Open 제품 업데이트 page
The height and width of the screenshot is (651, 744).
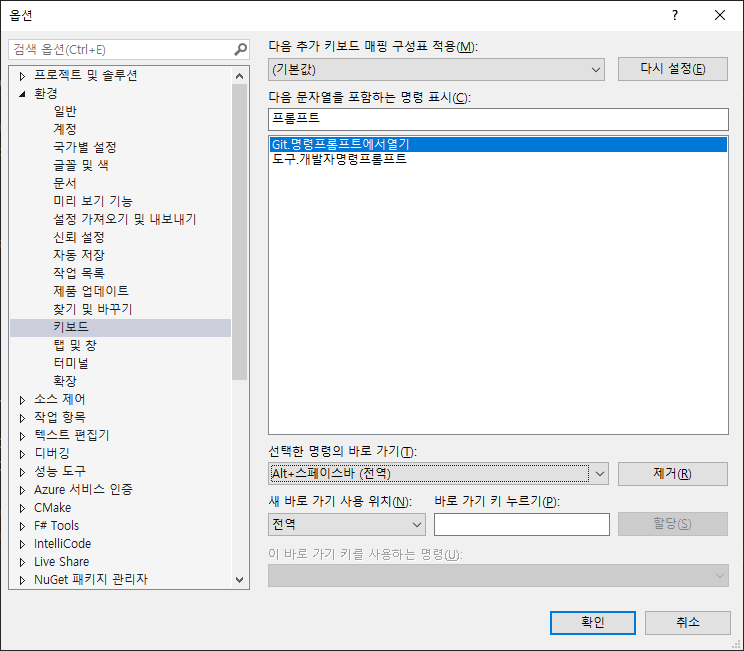(x=91, y=291)
